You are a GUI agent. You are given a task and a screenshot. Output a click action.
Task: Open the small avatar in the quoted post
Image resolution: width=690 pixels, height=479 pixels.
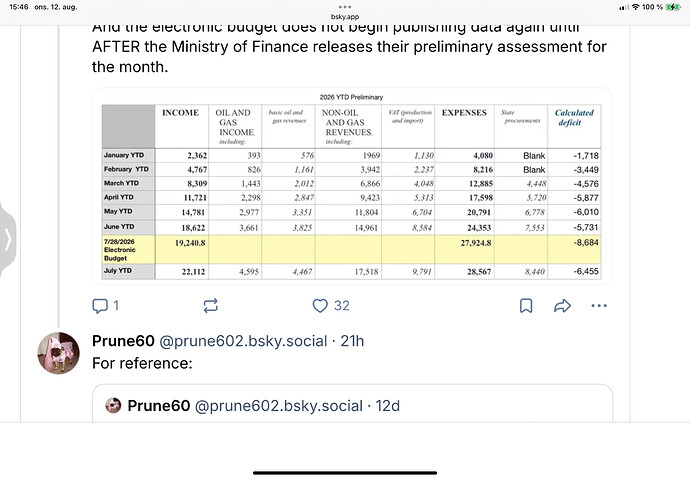point(113,406)
